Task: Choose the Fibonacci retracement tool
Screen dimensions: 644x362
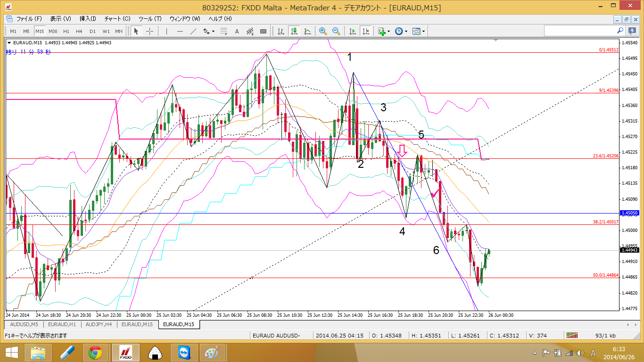Action: pos(224,31)
